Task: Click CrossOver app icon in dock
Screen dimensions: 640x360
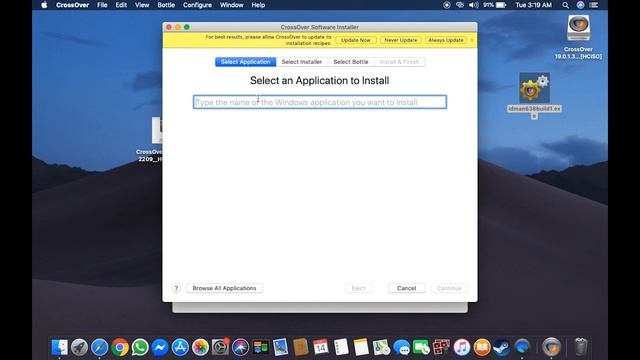Action: 551,347
